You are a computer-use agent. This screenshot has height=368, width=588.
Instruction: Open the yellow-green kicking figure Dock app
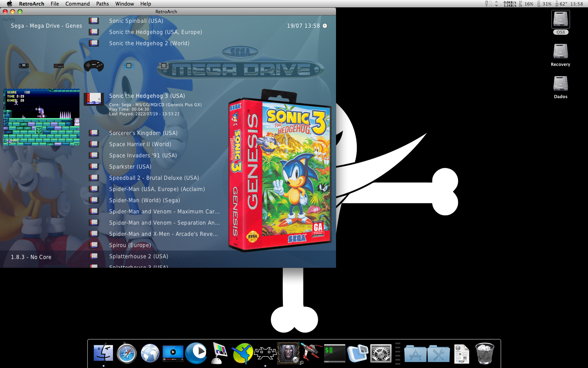coord(242,353)
